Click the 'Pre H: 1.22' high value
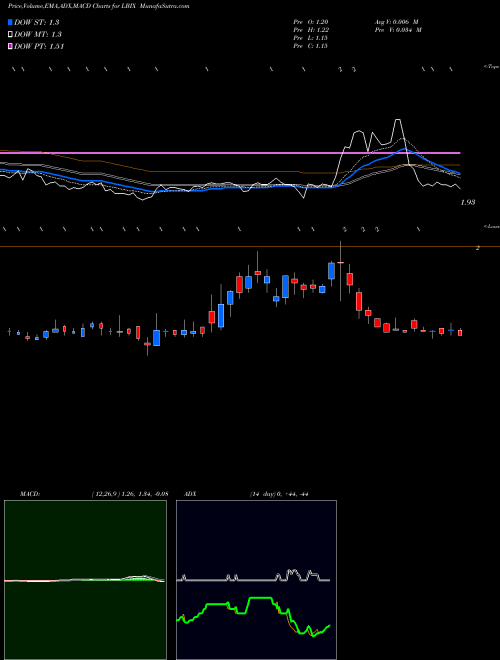 pyautogui.click(x=311, y=30)
